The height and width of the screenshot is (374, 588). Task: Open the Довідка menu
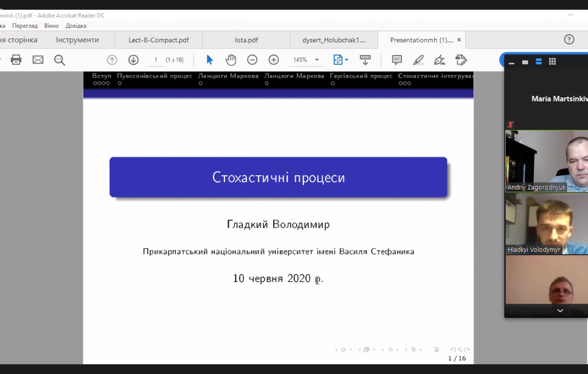coord(76,26)
